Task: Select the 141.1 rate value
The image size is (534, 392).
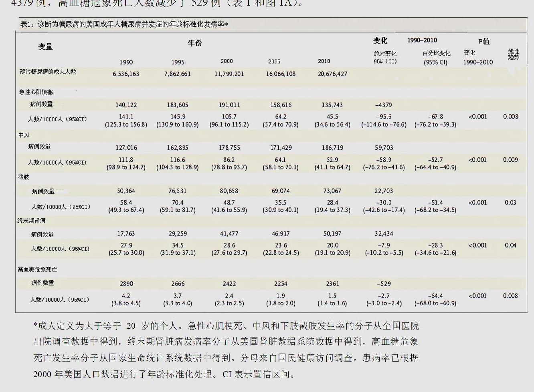Action: [x=126, y=117]
